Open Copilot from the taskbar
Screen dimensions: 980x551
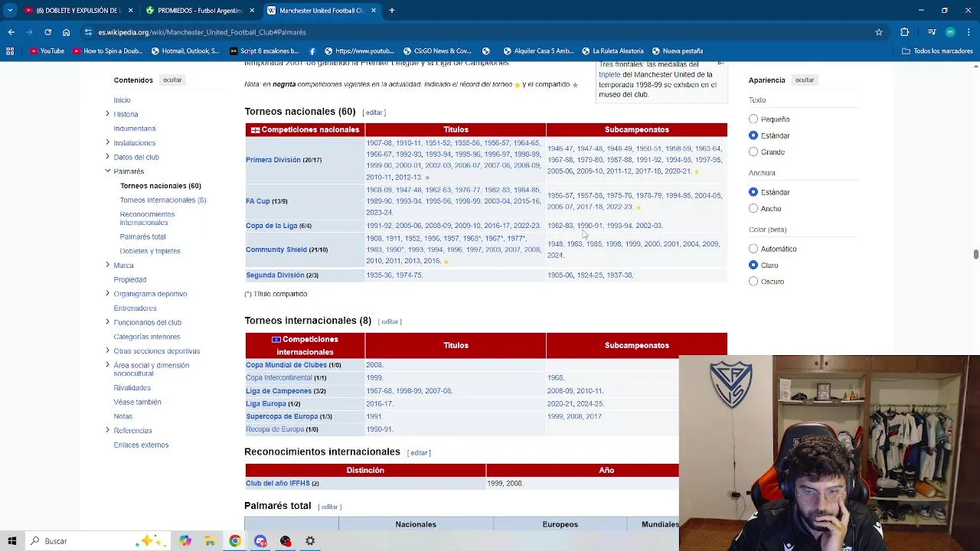[185, 541]
